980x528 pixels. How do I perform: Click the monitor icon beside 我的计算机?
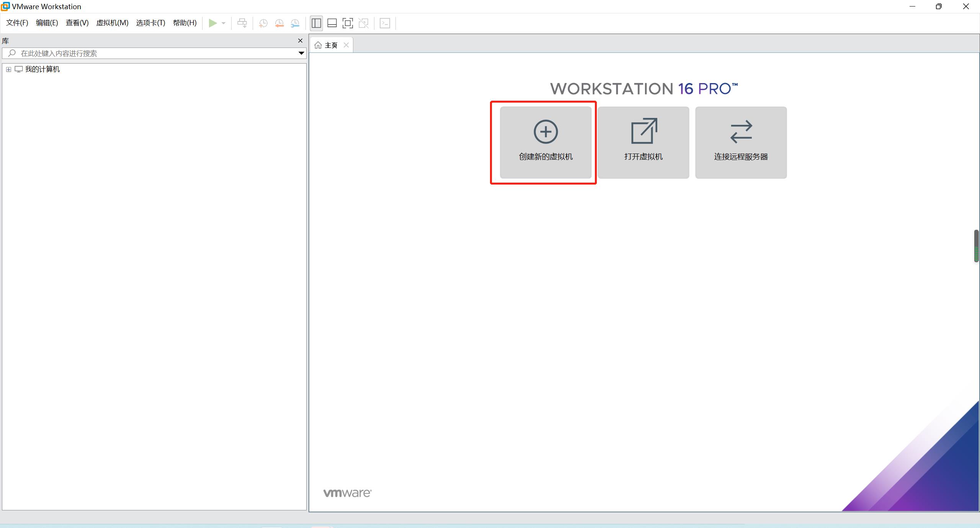18,69
